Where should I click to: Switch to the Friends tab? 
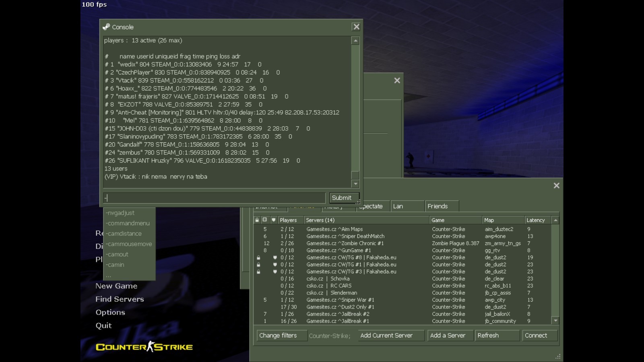(x=442, y=206)
